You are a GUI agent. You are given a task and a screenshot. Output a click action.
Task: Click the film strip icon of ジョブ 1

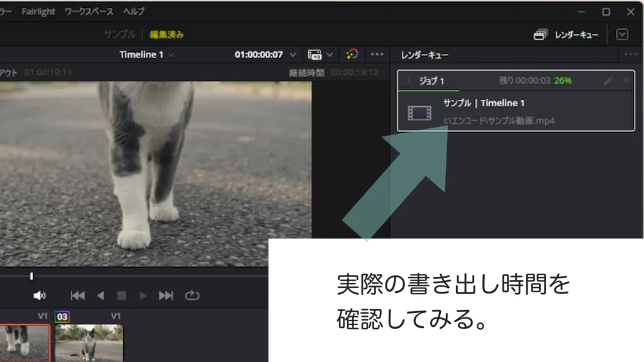coord(419,113)
